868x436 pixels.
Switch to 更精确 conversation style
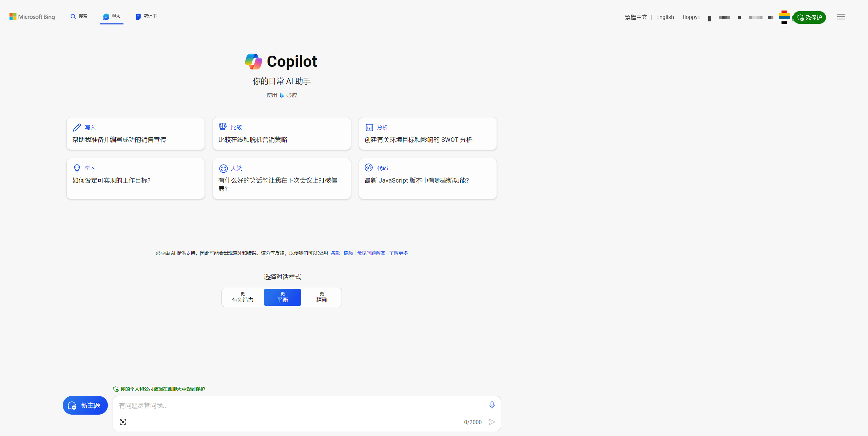[x=322, y=297]
